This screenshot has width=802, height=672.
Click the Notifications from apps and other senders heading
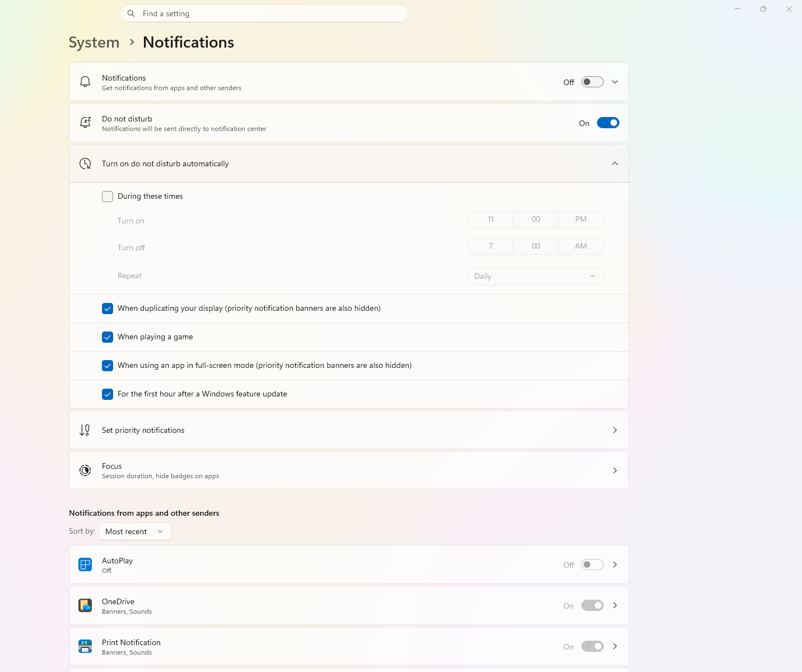tap(144, 513)
